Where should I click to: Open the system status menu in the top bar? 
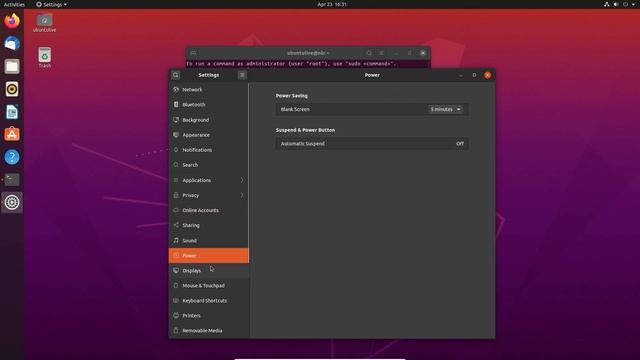619,4
